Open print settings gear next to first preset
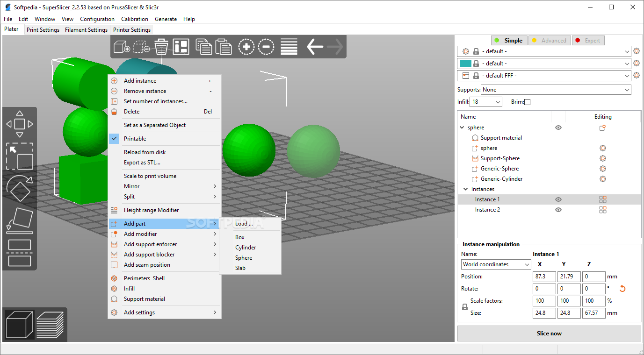The width and height of the screenshot is (644, 355). (637, 51)
